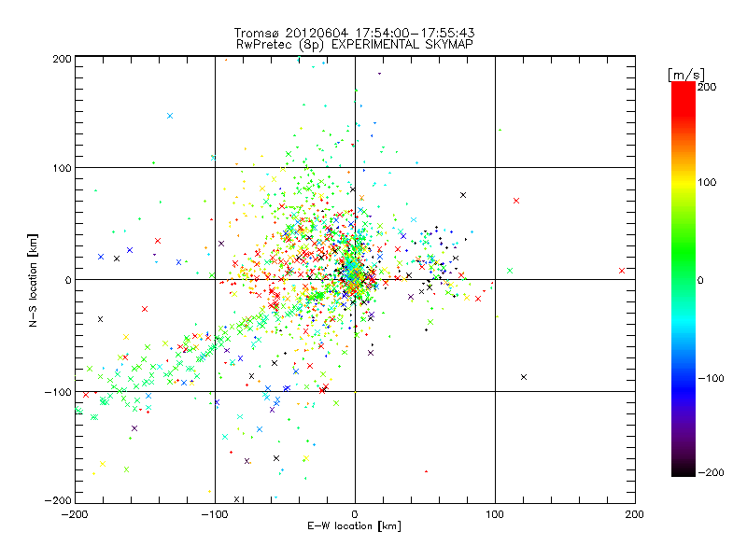Click the 'E-W location [km]' axis label

coord(354,526)
